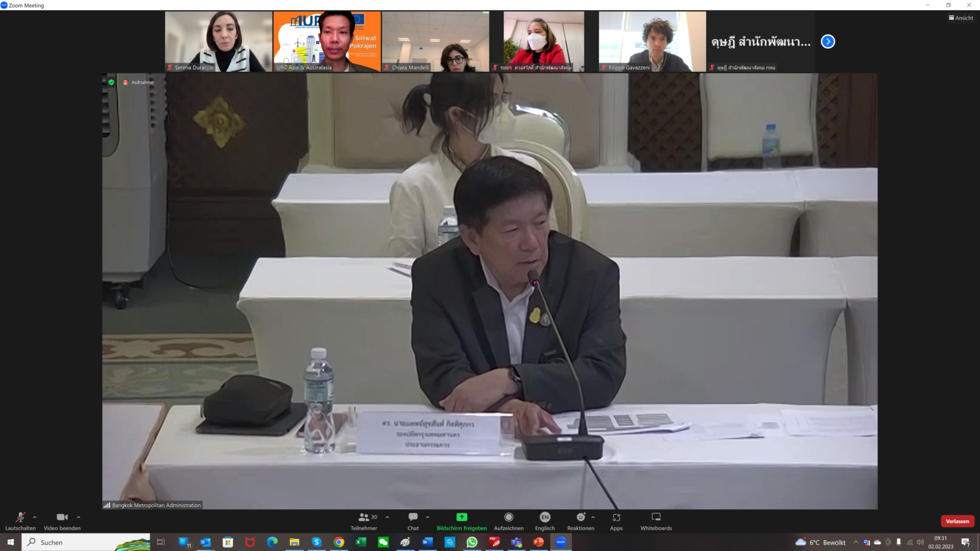Click the Englisch interpretation icon
Viewport: 980px width, 551px height.
click(x=544, y=517)
